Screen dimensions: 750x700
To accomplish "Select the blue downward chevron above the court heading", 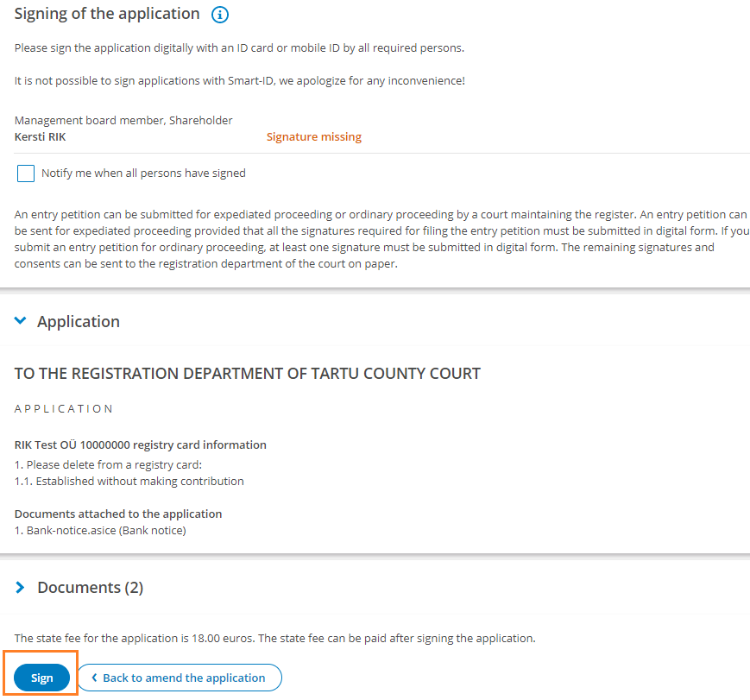I will (20, 319).
